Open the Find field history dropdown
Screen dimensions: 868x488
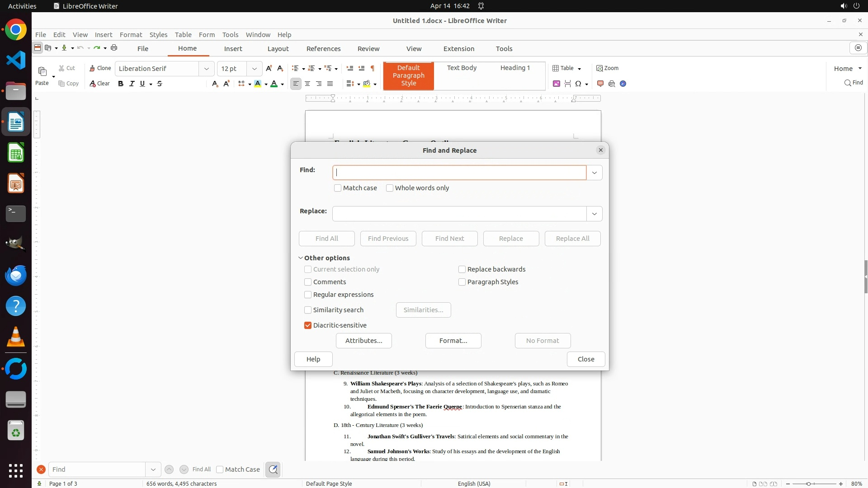[x=594, y=173]
